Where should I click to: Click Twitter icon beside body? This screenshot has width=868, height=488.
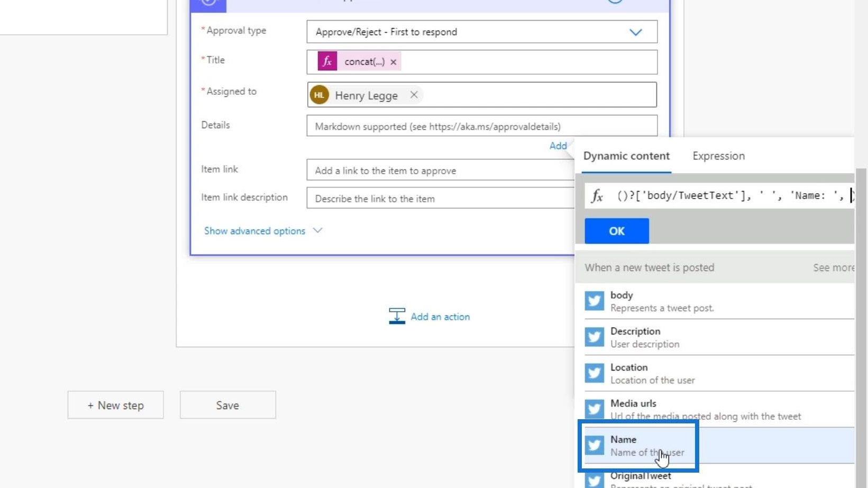tap(594, 301)
